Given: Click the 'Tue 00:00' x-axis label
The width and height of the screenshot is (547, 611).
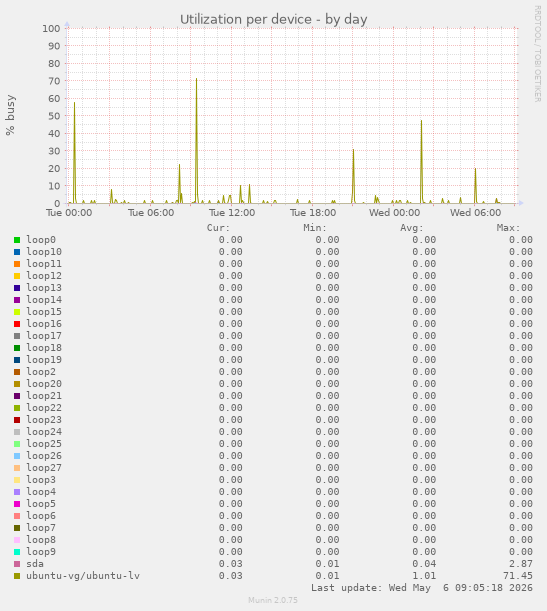Looking at the screenshot, I should (69, 213).
